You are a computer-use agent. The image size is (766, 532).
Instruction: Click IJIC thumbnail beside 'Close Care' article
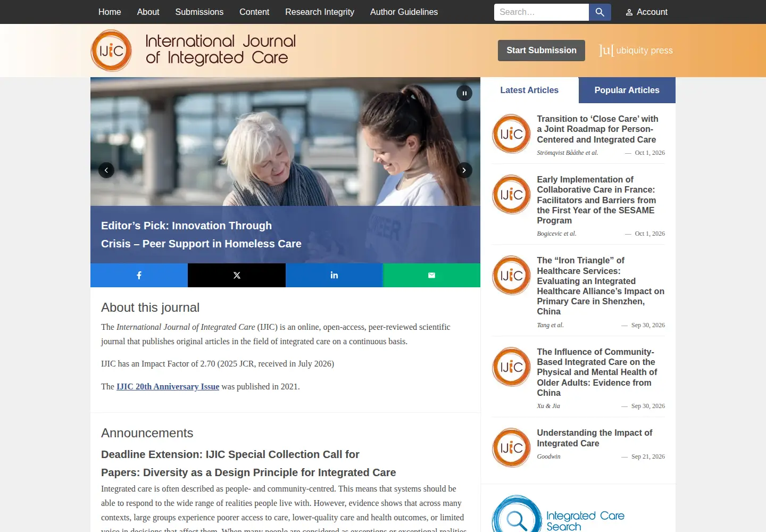pos(511,134)
